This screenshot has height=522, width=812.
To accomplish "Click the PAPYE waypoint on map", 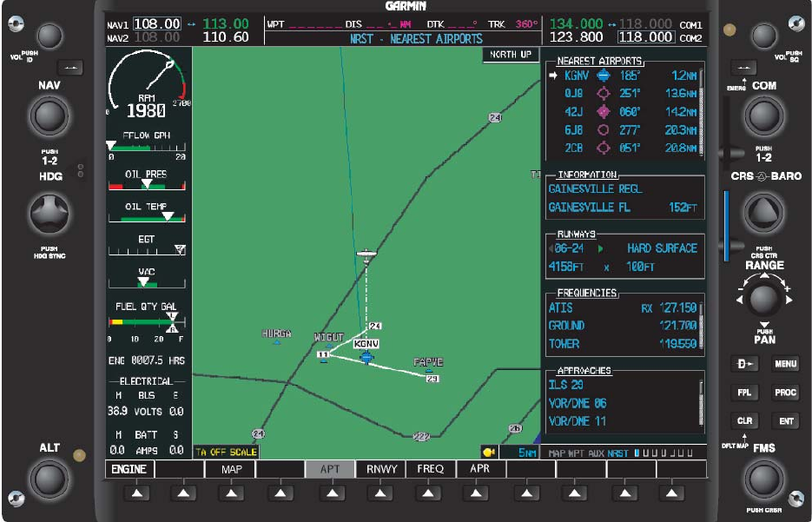I will [428, 364].
